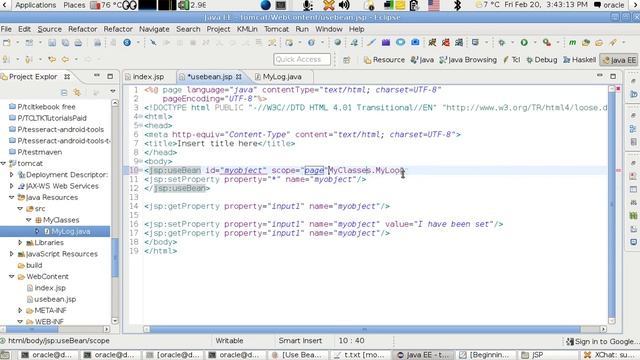Expand the Deployment Descriptor node

pos(11,175)
